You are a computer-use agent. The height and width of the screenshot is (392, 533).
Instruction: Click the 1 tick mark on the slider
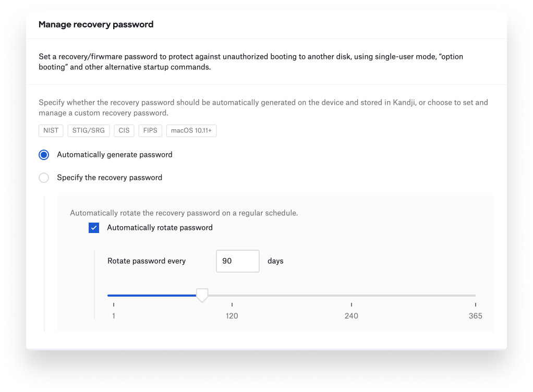pyautogui.click(x=113, y=304)
